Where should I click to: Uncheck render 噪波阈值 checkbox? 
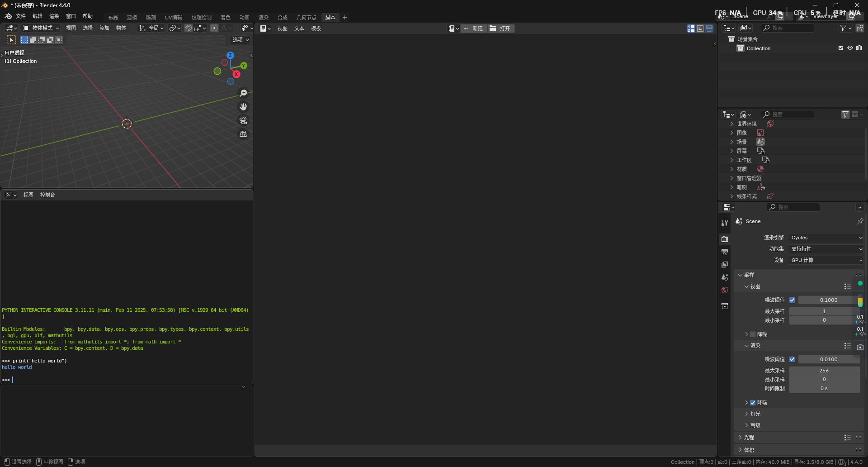click(x=792, y=359)
